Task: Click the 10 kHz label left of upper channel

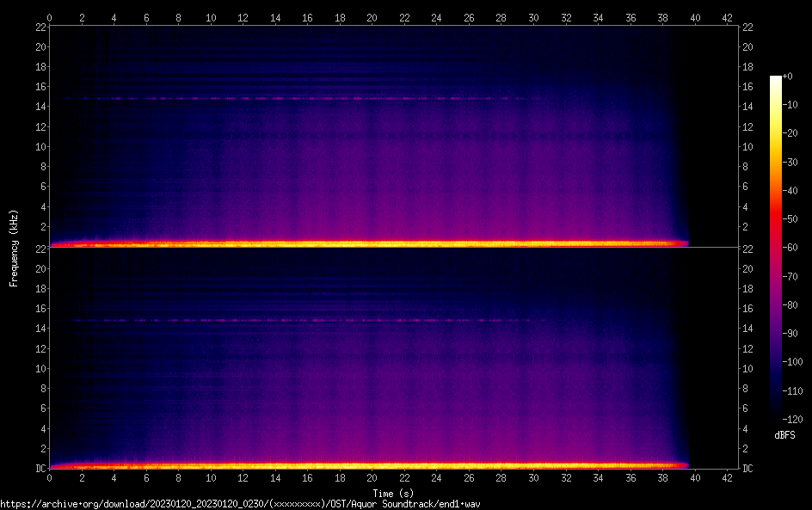Action: (x=40, y=146)
